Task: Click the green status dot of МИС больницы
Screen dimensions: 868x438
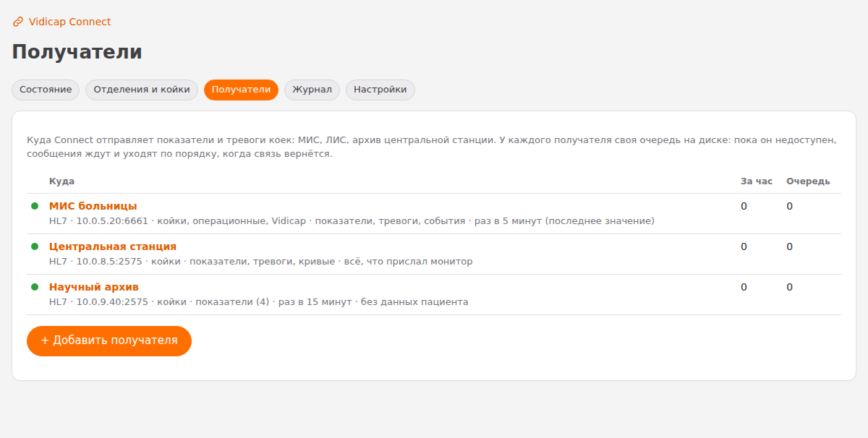Action: pos(35,206)
